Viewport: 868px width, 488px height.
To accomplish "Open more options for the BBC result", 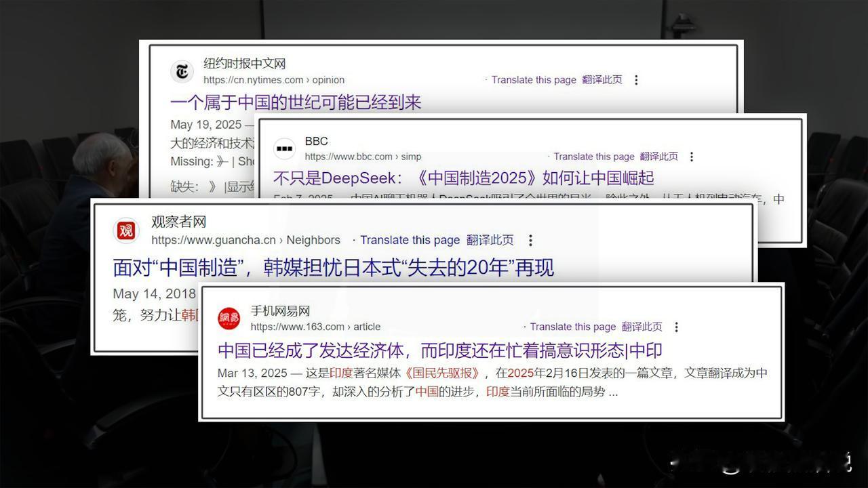I will tap(692, 157).
